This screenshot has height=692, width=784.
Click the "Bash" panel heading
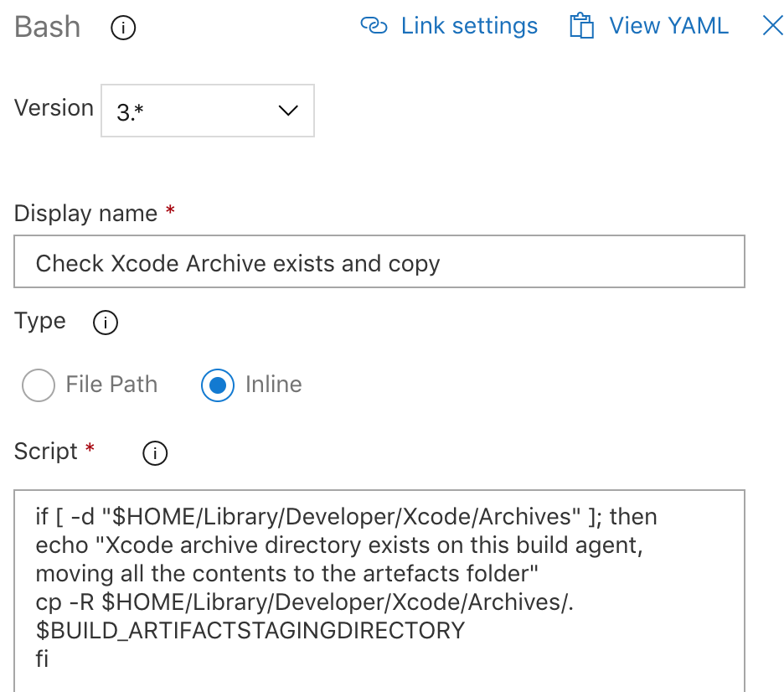coord(48,27)
